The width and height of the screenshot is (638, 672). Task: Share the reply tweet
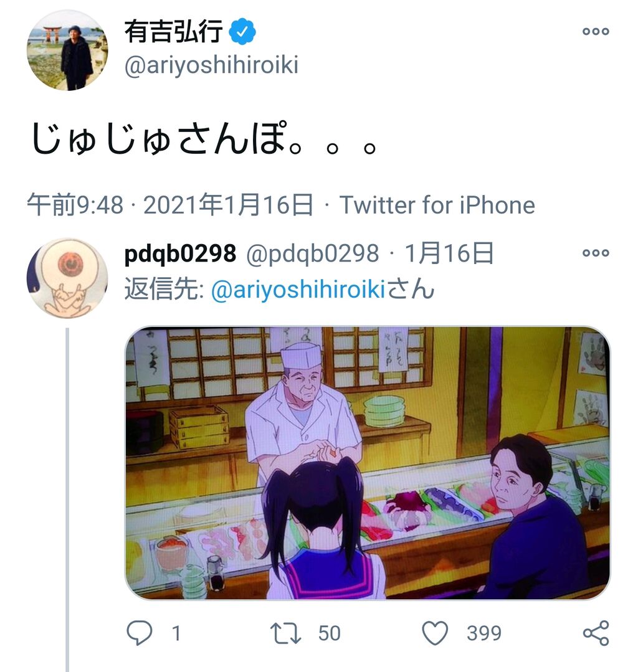click(x=596, y=633)
